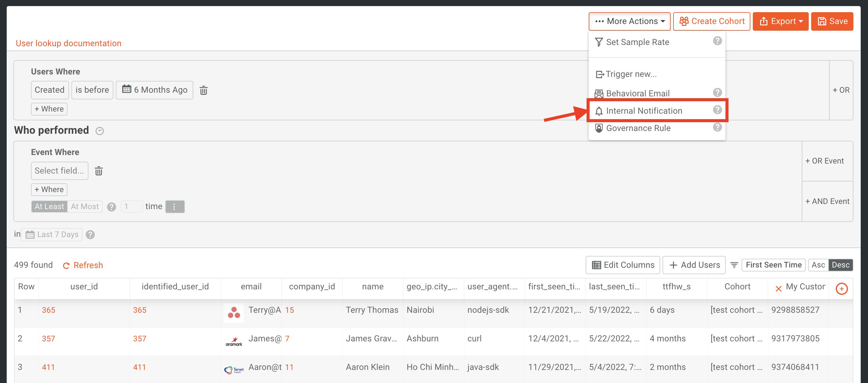Screen dimensions: 868x383
Task: Open user_id 411 link
Action: click(x=48, y=367)
